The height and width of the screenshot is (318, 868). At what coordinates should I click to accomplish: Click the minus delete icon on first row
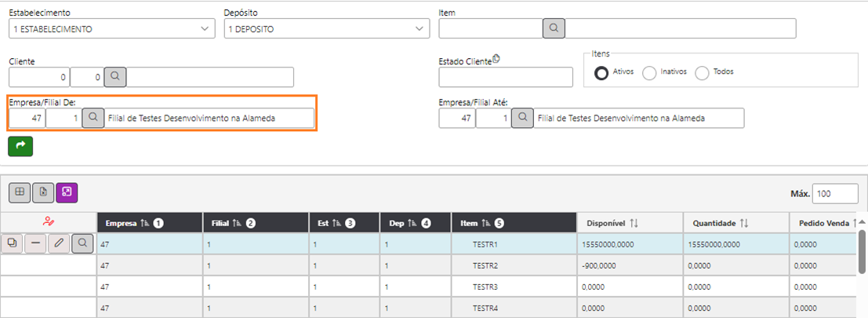(x=35, y=243)
